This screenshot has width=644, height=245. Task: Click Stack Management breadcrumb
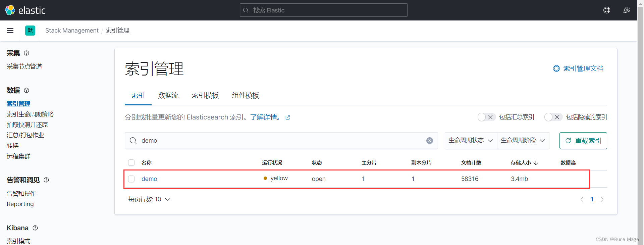point(72,31)
